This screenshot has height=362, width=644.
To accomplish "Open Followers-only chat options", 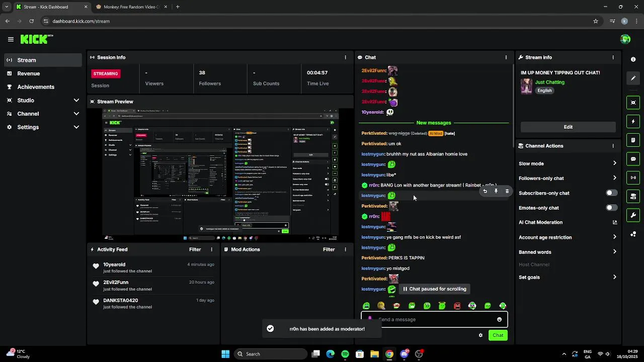I will (568, 178).
